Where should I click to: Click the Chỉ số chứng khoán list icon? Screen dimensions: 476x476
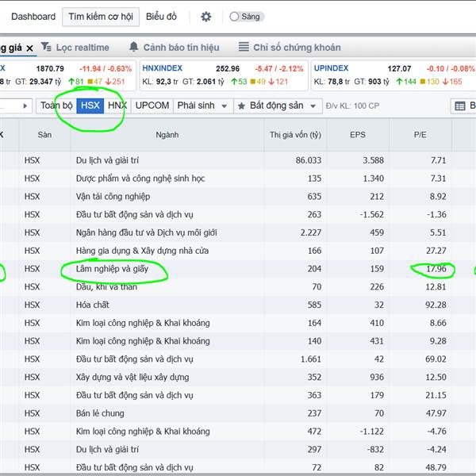tap(244, 48)
